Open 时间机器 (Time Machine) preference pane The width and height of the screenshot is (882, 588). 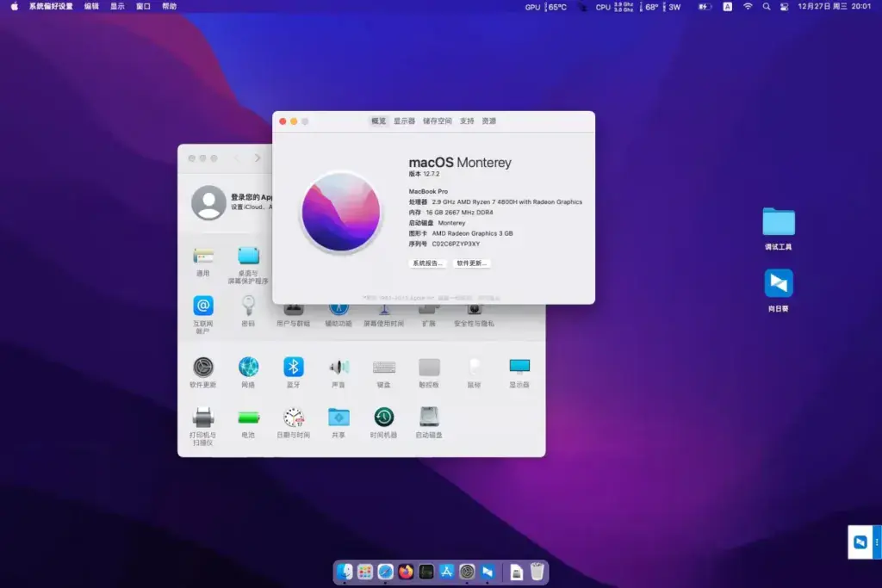point(383,423)
